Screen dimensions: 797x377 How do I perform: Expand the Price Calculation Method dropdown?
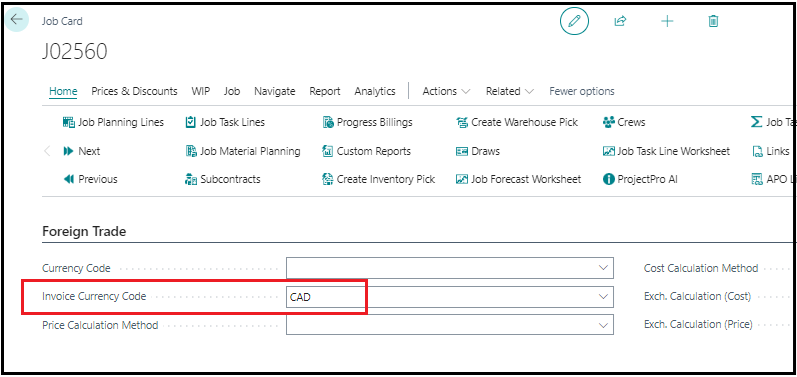tap(603, 325)
